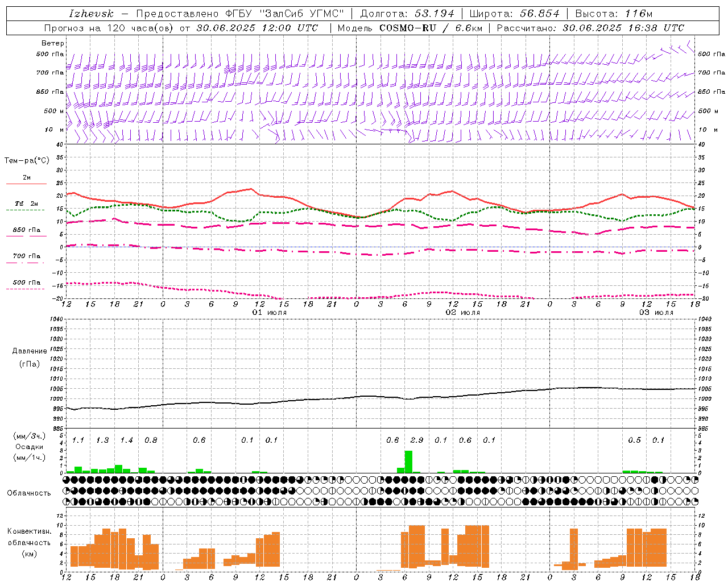728x582 pixels.
Task: Click the 1.4 precipitation total
Action: pos(126,440)
